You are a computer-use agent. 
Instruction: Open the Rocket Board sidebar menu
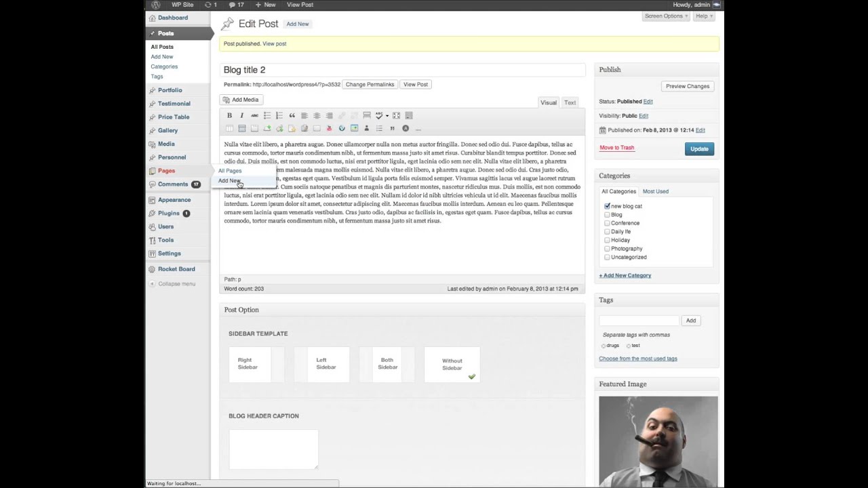click(x=176, y=269)
